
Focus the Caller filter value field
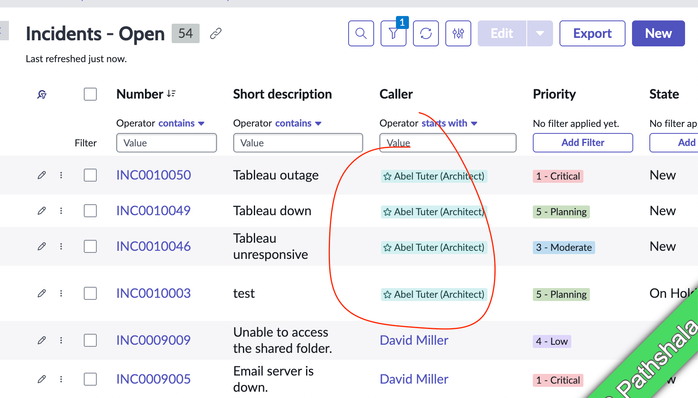pyautogui.click(x=448, y=143)
